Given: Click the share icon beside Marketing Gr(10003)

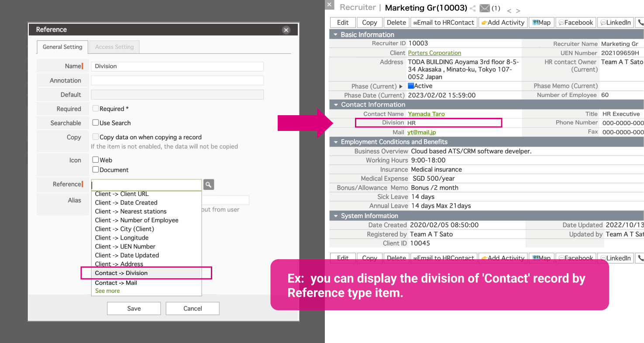Looking at the screenshot, I should coord(473,8).
